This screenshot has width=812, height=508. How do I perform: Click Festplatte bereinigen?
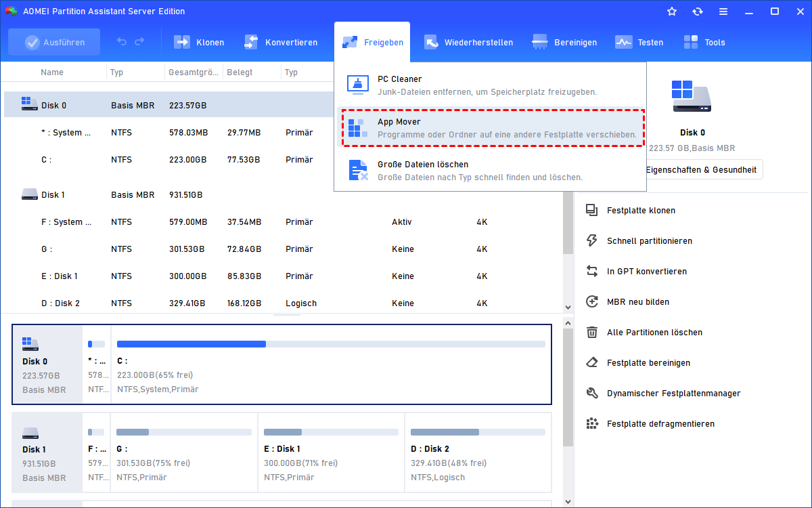tap(648, 363)
